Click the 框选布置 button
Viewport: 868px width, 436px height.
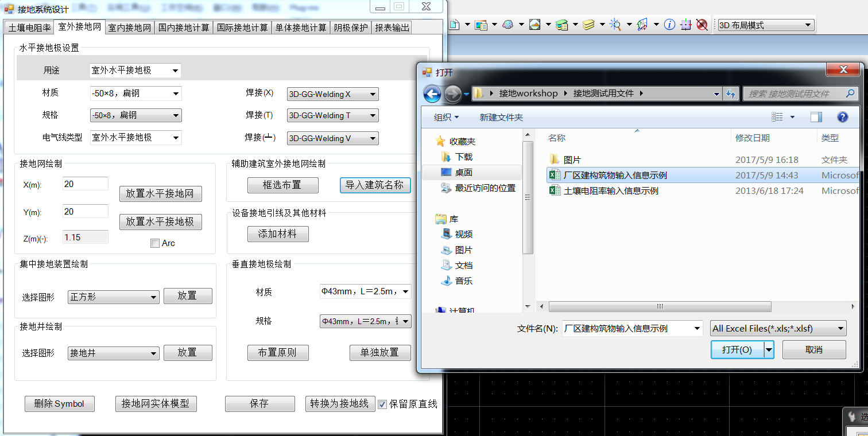pyautogui.click(x=282, y=185)
